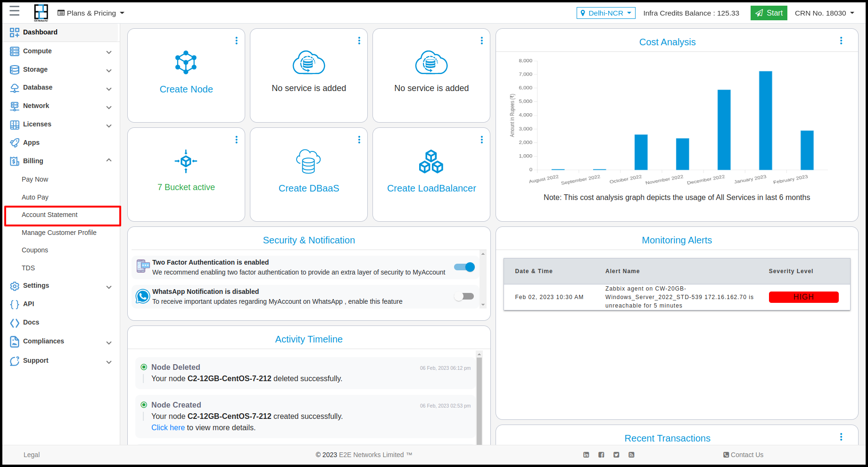The width and height of the screenshot is (868, 467).
Task: Click the Create LoadBalancer cubes icon
Action: [x=431, y=162]
